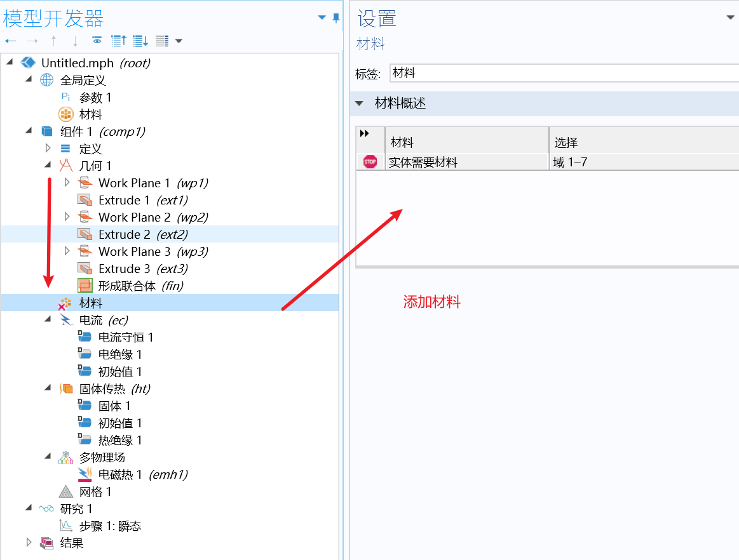
Task: Expand the Work Plane 3 (wp3) node
Action: tap(67, 251)
